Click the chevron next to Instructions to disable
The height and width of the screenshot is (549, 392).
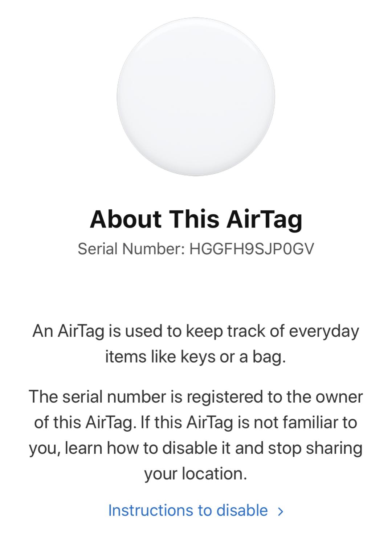(x=280, y=511)
